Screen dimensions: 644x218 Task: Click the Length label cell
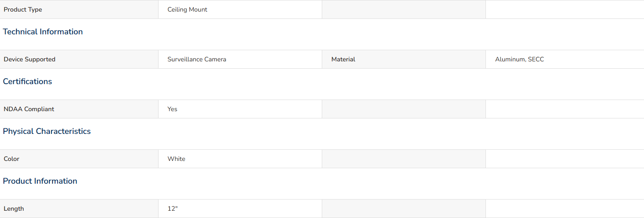click(14, 209)
